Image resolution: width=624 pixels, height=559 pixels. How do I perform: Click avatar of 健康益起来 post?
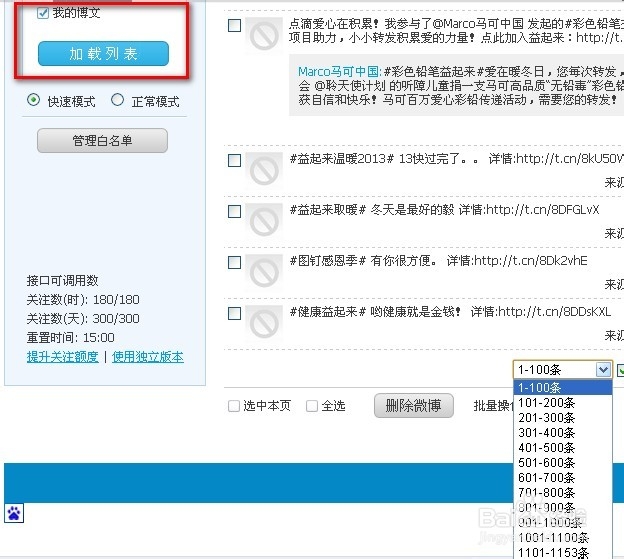click(x=264, y=323)
